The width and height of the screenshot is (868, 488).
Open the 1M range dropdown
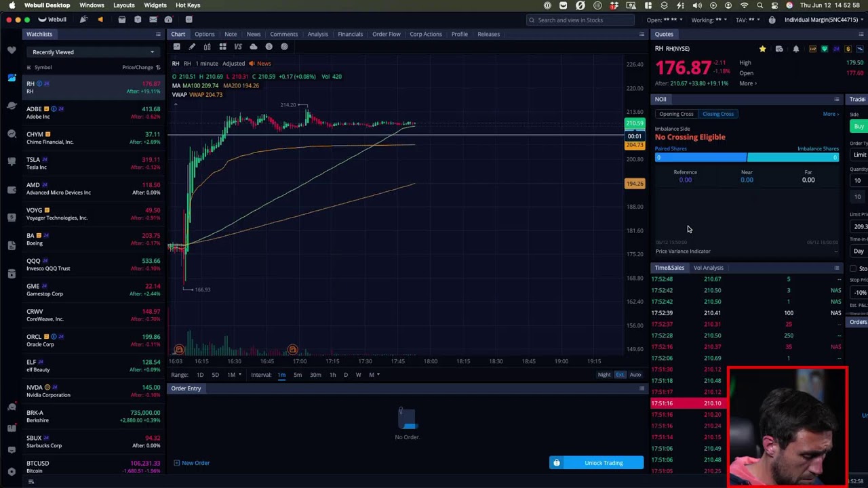click(233, 375)
